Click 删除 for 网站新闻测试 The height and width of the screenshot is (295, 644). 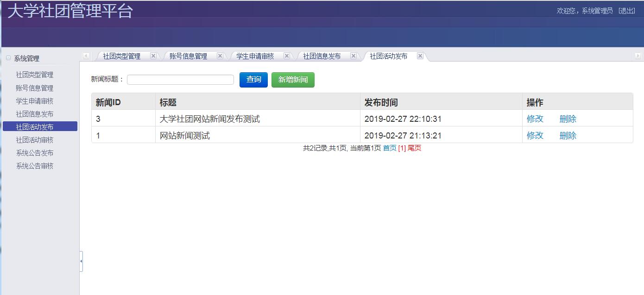coord(568,135)
